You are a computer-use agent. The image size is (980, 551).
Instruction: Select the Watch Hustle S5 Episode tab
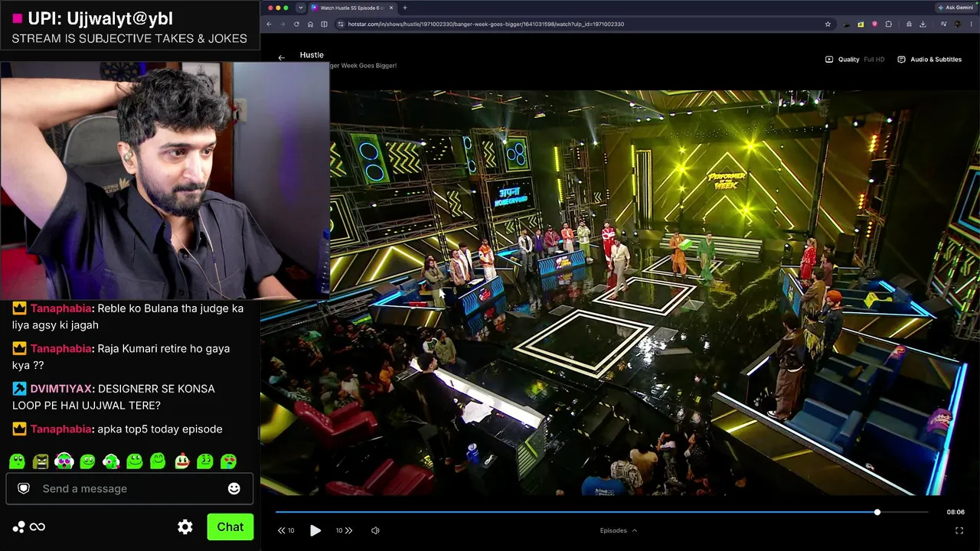(x=352, y=8)
